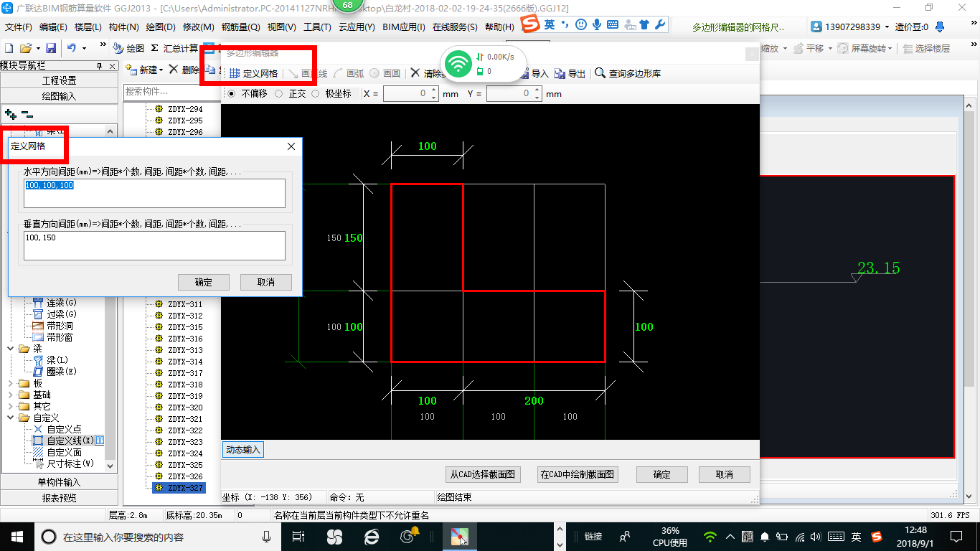
Task: Click the Sogou wrench settings icon
Action: (660, 25)
